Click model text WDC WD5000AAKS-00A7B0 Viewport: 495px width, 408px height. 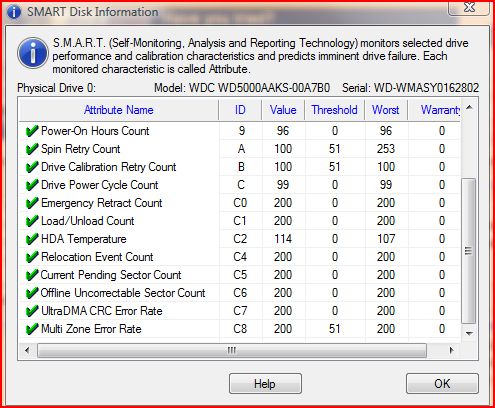coord(259,88)
